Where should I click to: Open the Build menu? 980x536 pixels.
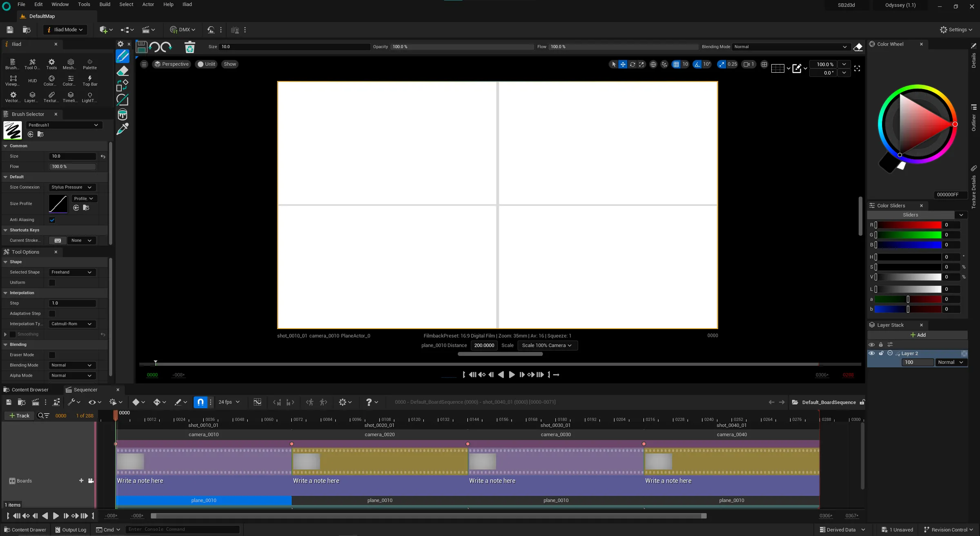pos(105,4)
